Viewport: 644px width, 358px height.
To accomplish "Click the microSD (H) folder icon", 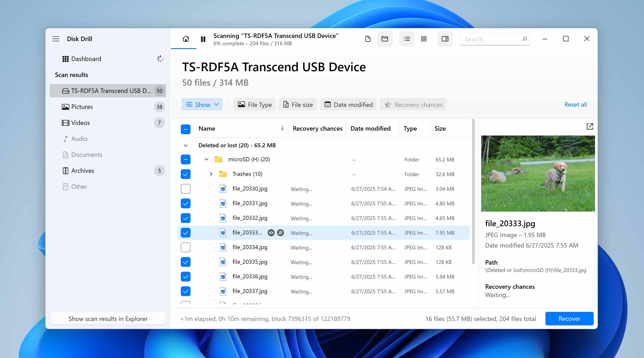I will click(218, 159).
